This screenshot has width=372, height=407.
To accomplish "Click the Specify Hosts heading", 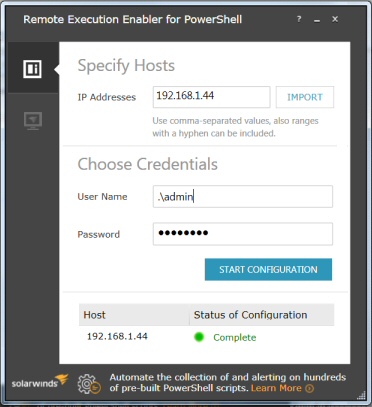I will 126,66.
